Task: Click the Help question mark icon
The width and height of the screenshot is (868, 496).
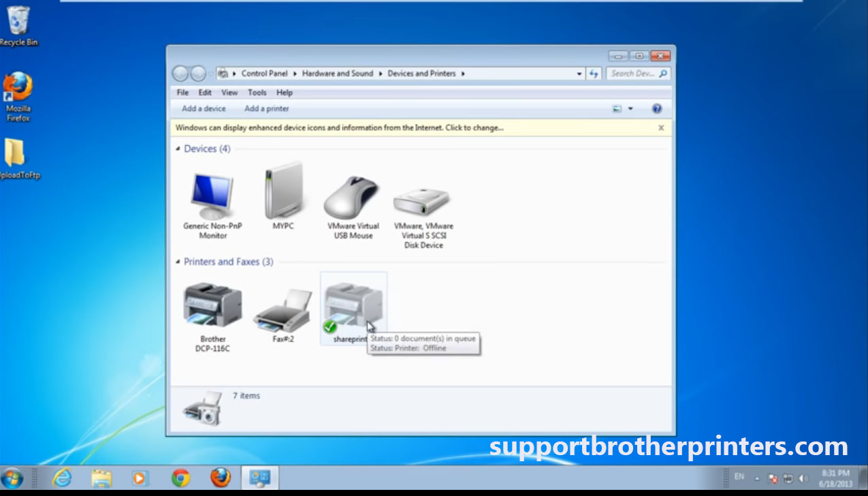Action: (656, 108)
